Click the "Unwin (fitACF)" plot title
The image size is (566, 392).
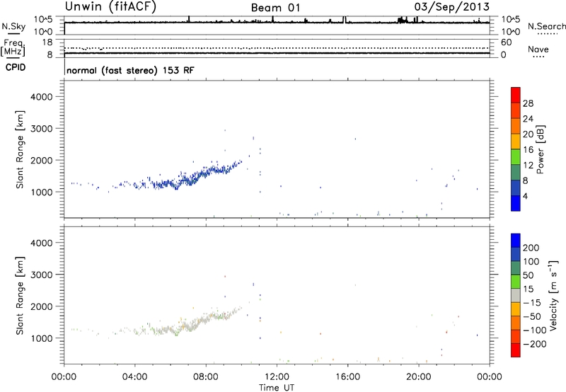(110, 6)
